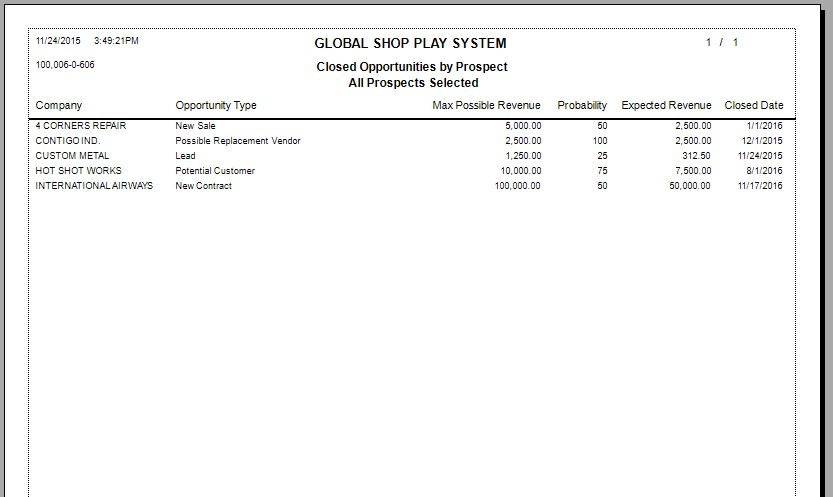Click the 'Potential Customer' opportunity type
833x497 pixels.
(215, 170)
